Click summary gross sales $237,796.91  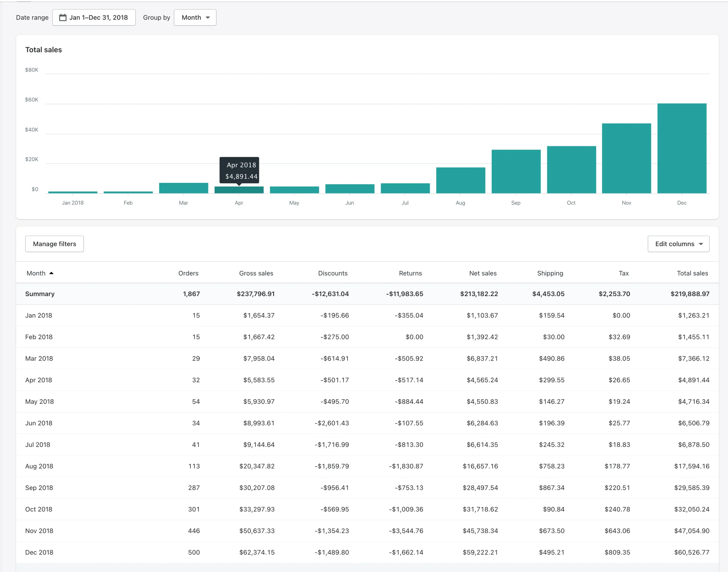click(x=256, y=294)
